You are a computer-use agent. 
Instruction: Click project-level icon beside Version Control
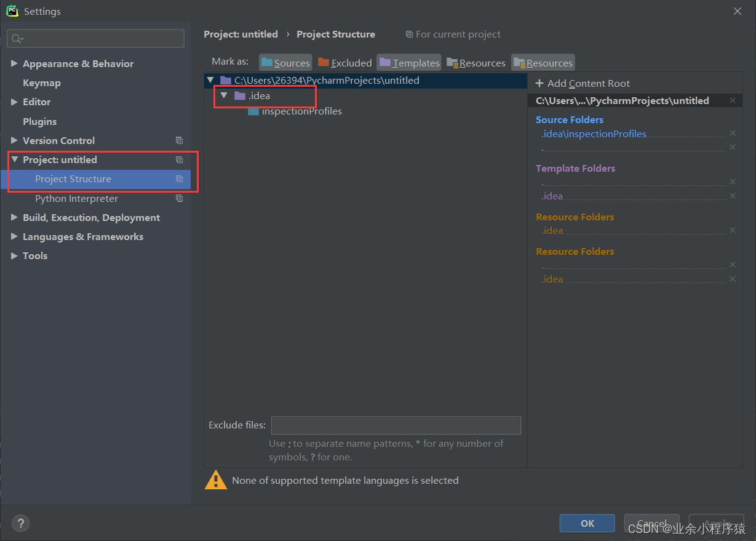[179, 140]
